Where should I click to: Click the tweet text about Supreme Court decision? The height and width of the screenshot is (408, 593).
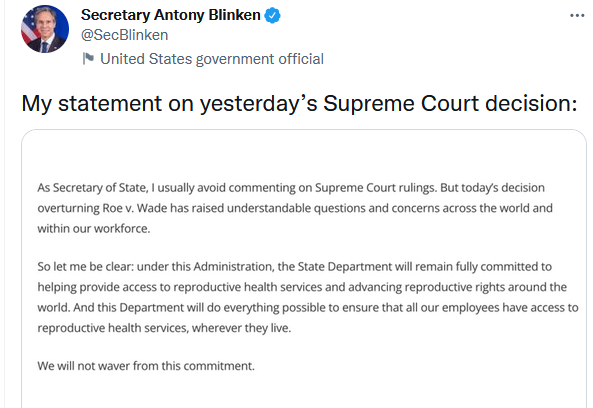[x=299, y=103]
